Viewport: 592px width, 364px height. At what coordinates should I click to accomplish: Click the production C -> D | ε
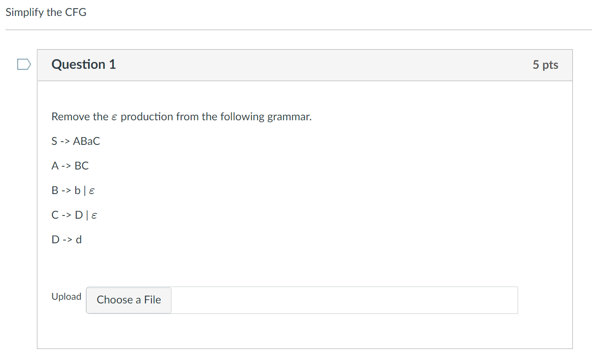73,215
